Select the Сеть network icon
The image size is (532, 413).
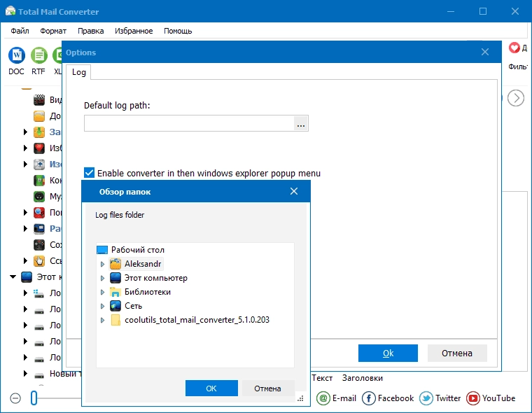coord(115,306)
